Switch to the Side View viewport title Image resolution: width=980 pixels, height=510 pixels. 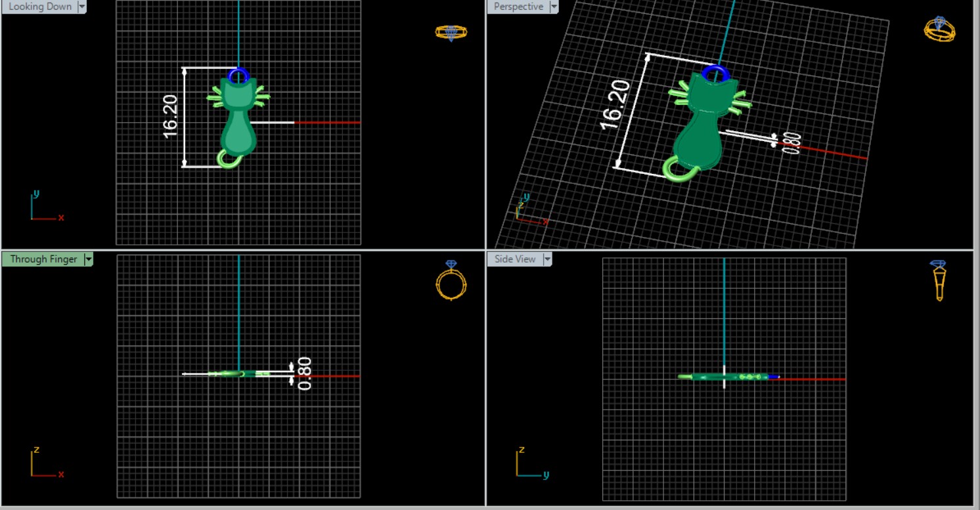point(515,259)
